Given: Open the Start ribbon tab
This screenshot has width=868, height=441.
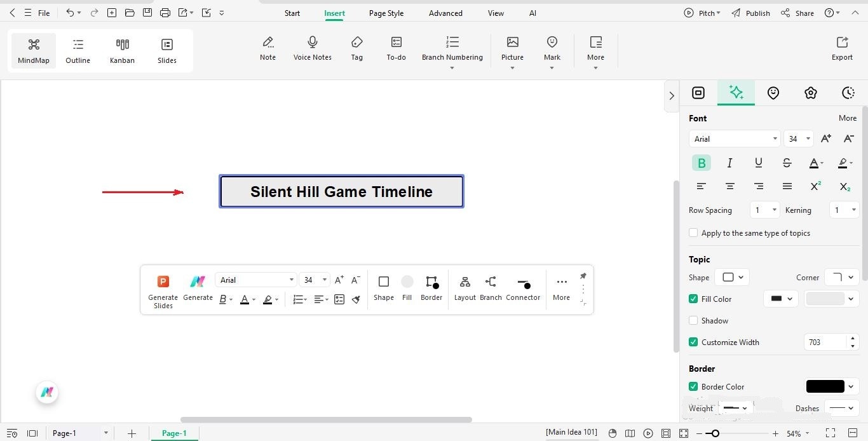Looking at the screenshot, I should pos(292,13).
